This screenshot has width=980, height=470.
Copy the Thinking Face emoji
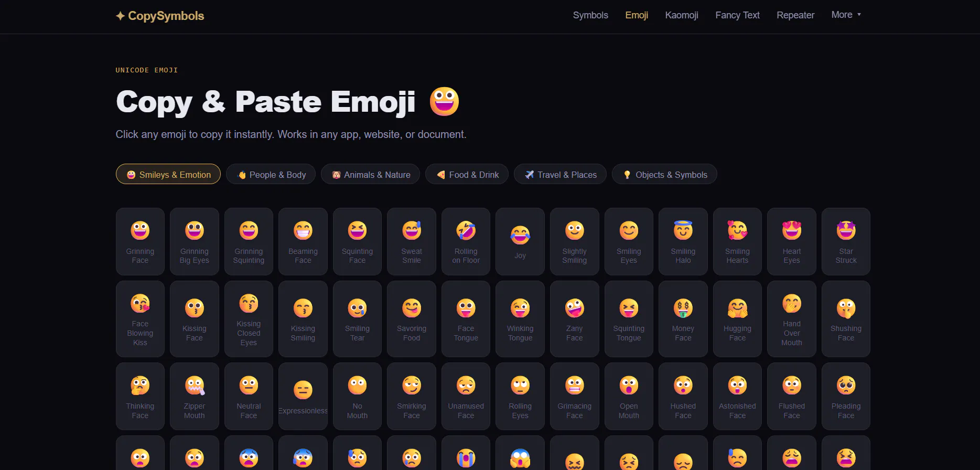(x=140, y=396)
